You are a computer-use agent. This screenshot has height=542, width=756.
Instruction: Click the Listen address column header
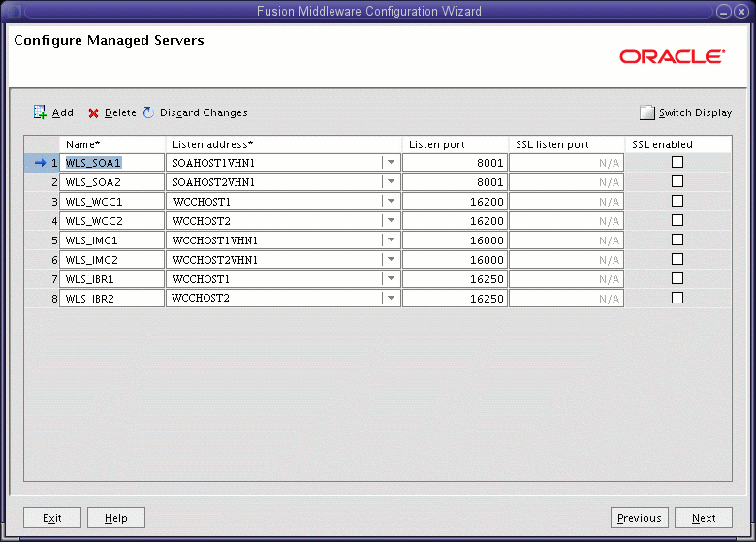pyautogui.click(x=284, y=144)
